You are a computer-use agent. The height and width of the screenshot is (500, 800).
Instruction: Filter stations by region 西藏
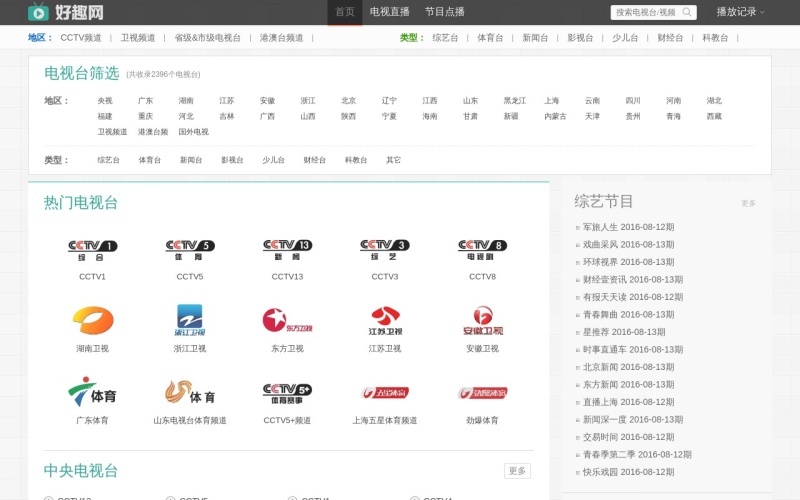(714, 116)
